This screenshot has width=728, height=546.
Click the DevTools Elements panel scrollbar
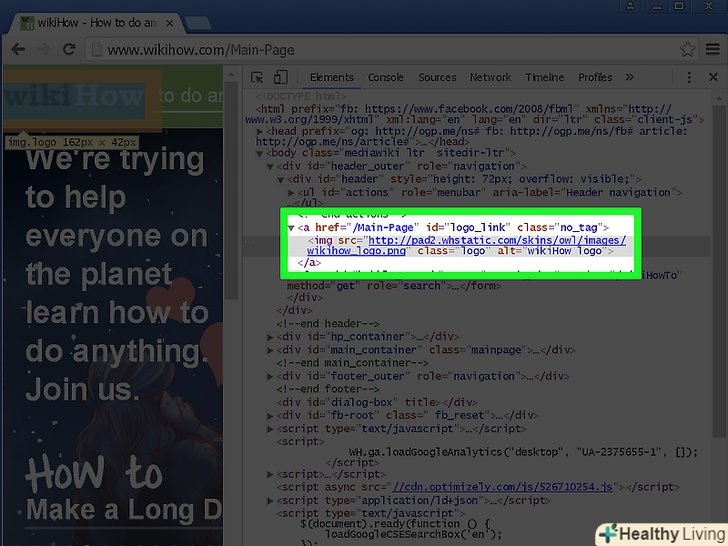click(x=719, y=272)
